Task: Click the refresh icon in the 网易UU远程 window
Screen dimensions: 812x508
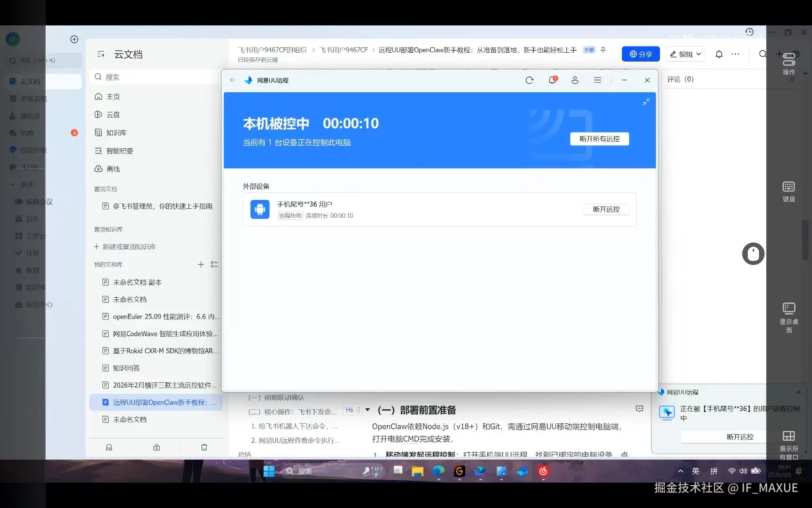Action: [529, 80]
